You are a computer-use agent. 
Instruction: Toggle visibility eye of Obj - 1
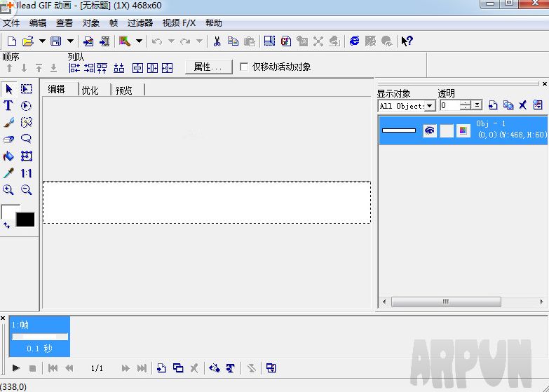click(429, 130)
